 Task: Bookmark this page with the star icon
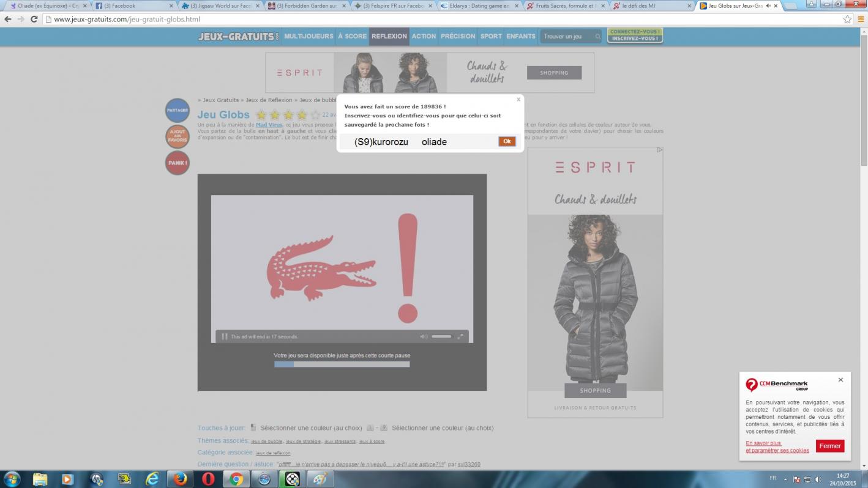[847, 19]
